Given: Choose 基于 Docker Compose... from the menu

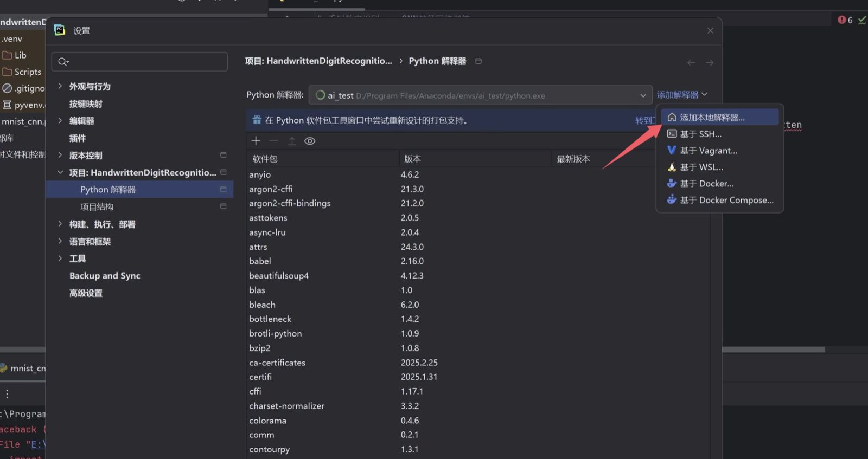Looking at the screenshot, I should pyautogui.click(x=720, y=200).
